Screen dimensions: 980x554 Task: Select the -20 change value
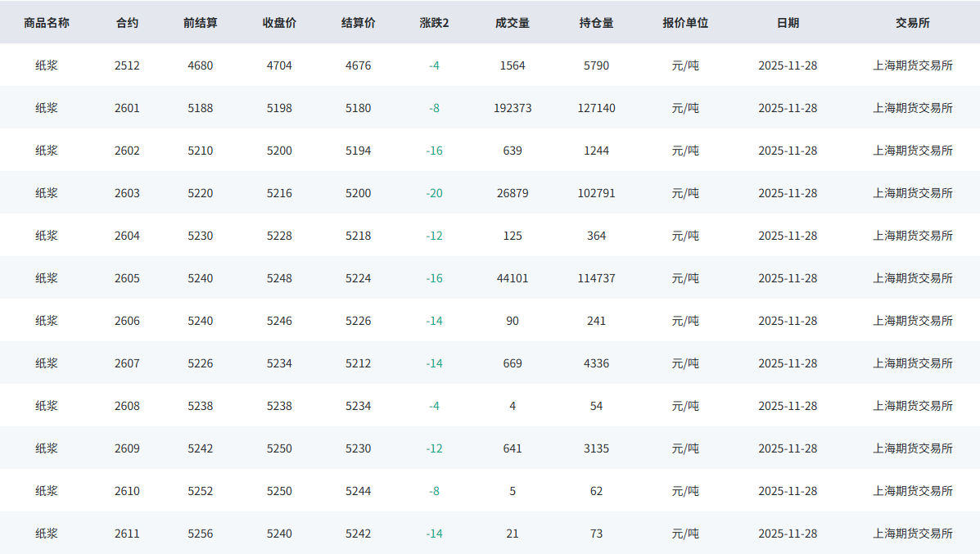click(434, 193)
